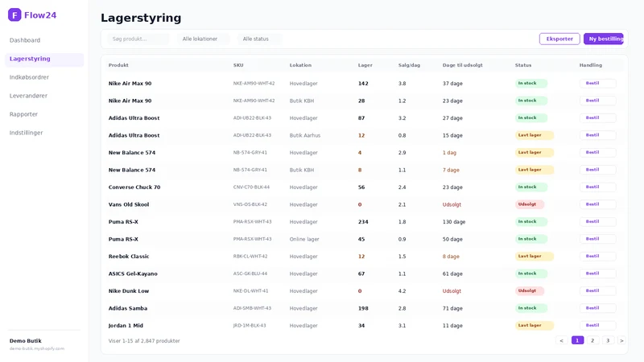Click Bestil for Adidas Ultra Boost Butik Aarhus
This screenshot has height=362, width=644.
coord(597,135)
